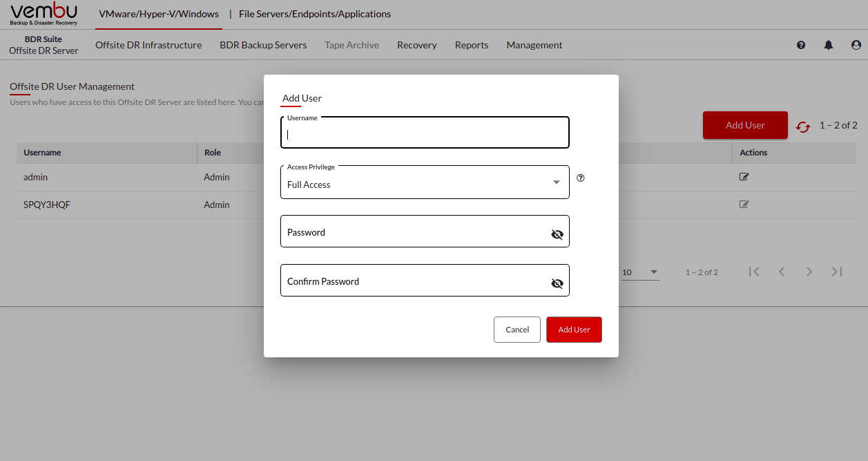Click the edit icon for SPQY3HQF row

[x=744, y=205]
